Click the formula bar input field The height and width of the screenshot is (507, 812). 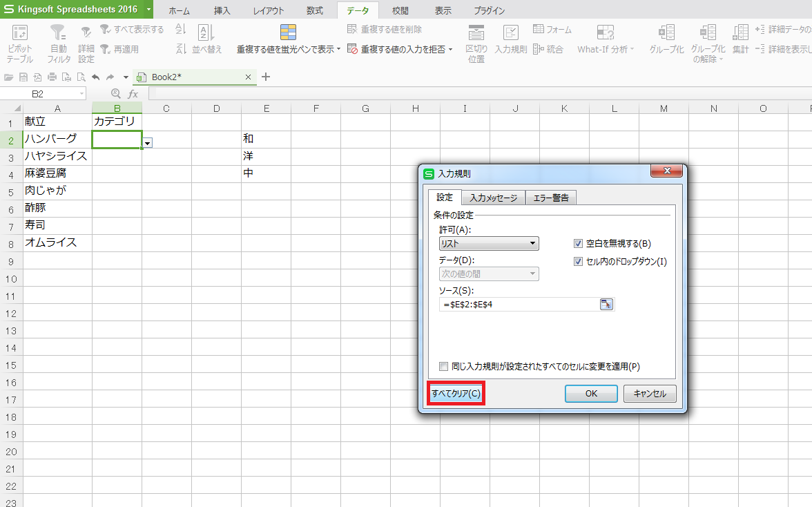[479, 94]
